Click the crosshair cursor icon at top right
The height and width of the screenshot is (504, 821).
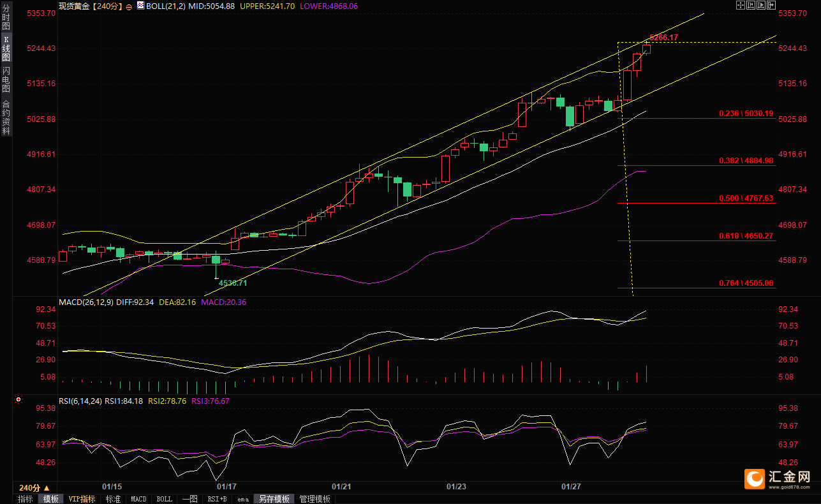[741, 5]
